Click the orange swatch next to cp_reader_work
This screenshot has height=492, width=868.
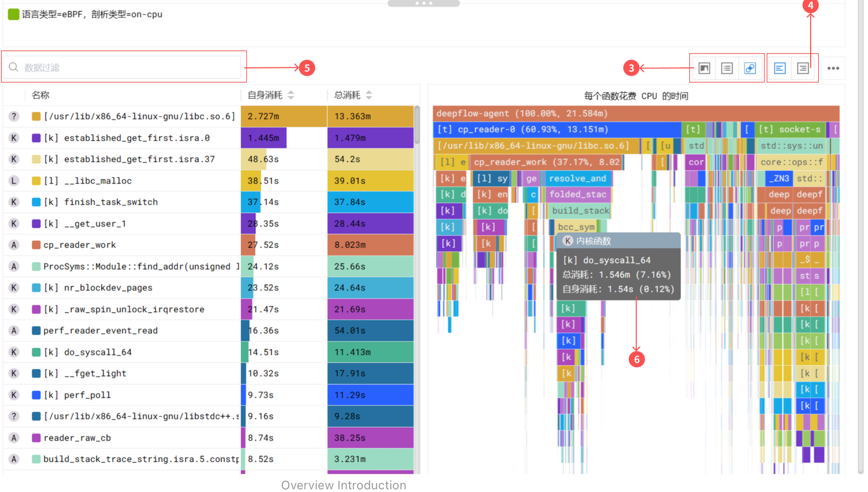36,245
